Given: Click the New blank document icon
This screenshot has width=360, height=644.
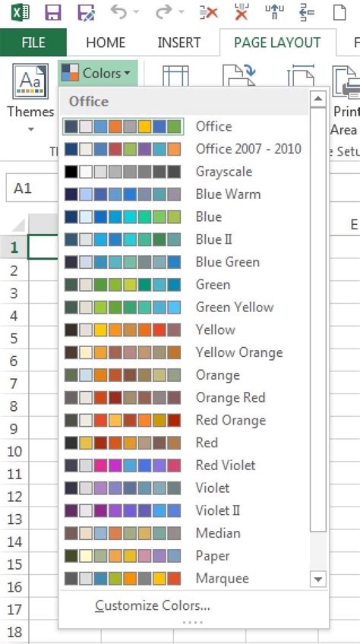Looking at the screenshot, I should (x=339, y=12).
